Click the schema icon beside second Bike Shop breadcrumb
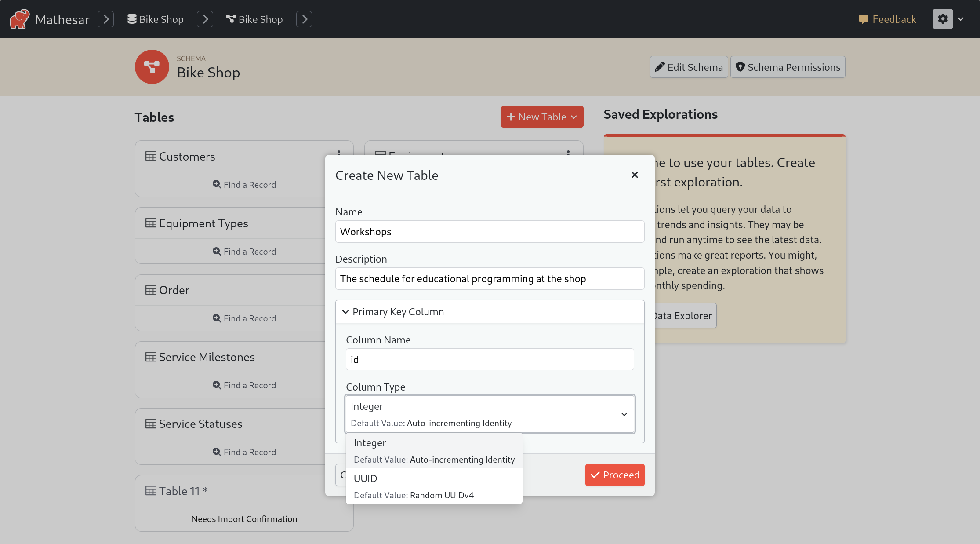The height and width of the screenshot is (544, 980). 231,18
